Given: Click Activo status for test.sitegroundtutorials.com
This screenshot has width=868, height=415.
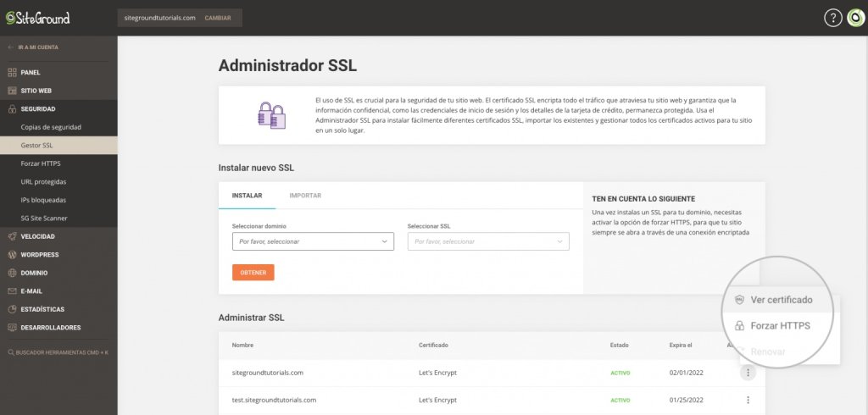Looking at the screenshot, I should [620, 400].
